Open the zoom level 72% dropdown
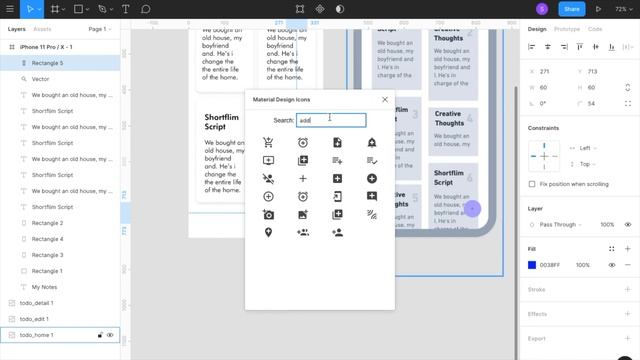This screenshot has width=640, height=360. (x=624, y=9)
